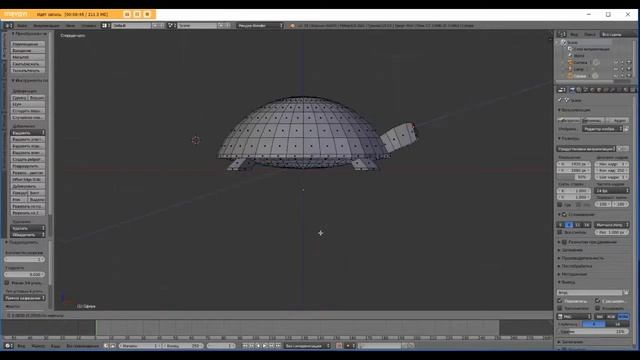Toggle viewport visibility of the Camera object
Viewport: 640px width, 360px height.
tap(616, 62)
